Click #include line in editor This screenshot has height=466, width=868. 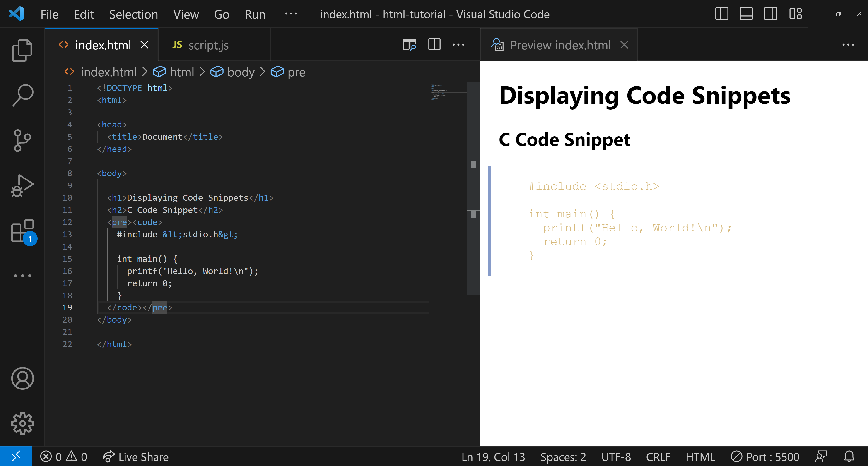pos(177,234)
